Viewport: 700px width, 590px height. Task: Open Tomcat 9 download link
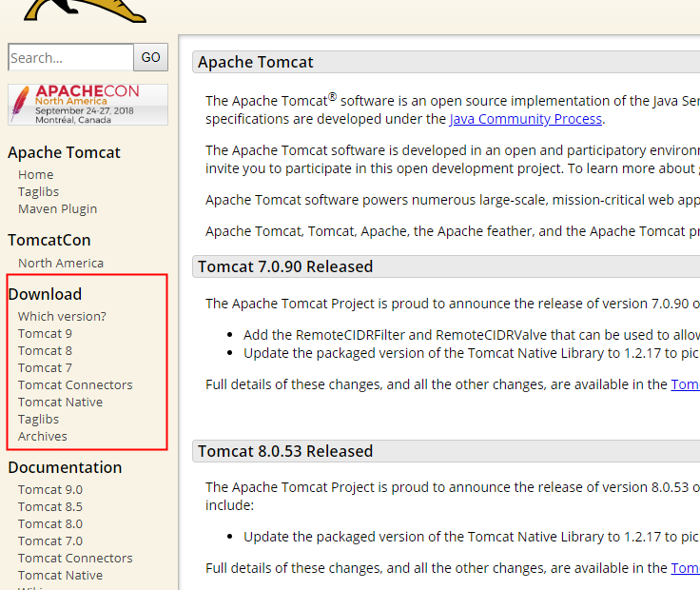[x=45, y=334]
